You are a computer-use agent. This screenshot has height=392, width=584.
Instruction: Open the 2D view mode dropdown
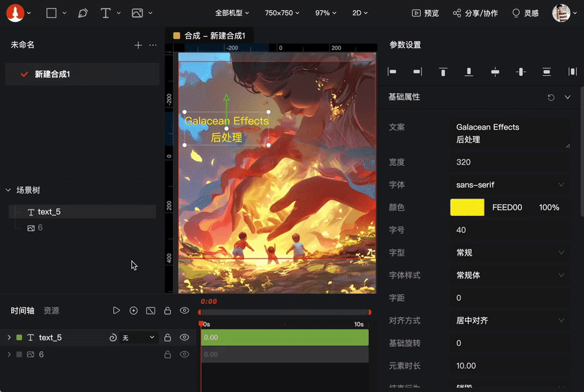pos(360,13)
